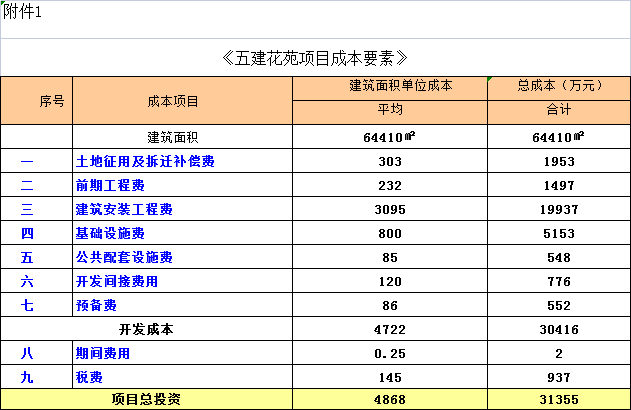Click the 税费 row label
The width and height of the screenshot is (631, 410).
[x=90, y=377]
